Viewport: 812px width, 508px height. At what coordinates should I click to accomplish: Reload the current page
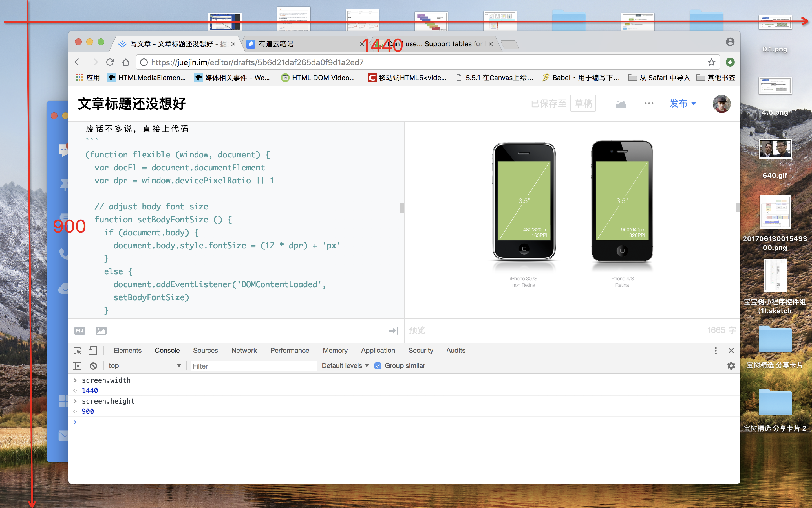tap(110, 62)
